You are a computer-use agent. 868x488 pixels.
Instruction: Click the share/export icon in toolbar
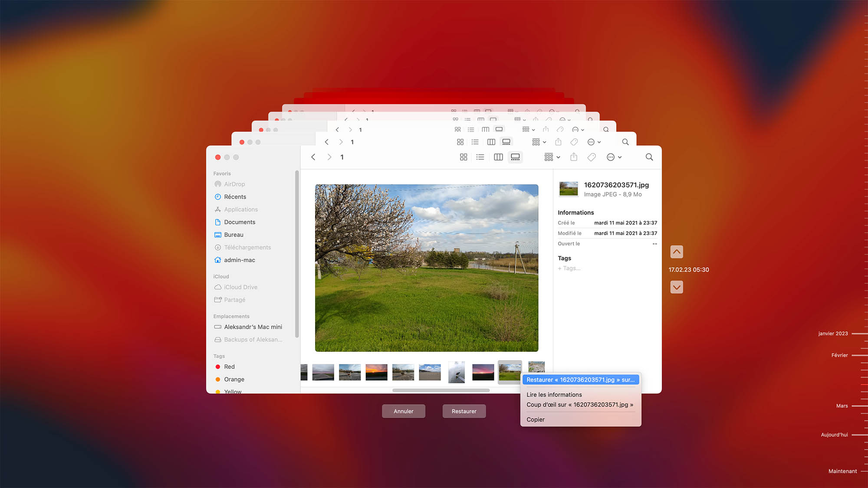point(573,157)
